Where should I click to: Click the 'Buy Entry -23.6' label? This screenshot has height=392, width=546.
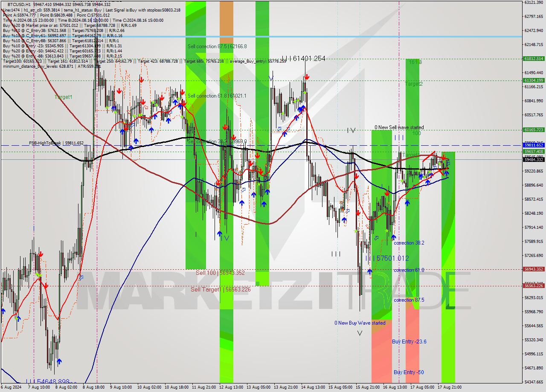coord(409,342)
